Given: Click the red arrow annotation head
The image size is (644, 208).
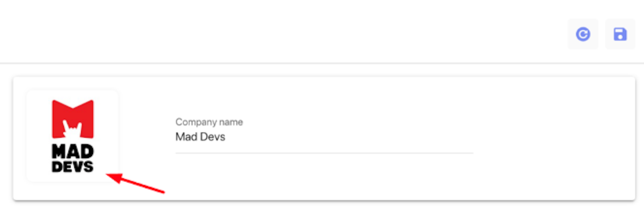Looking at the screenshot, I should coord(113,176).
